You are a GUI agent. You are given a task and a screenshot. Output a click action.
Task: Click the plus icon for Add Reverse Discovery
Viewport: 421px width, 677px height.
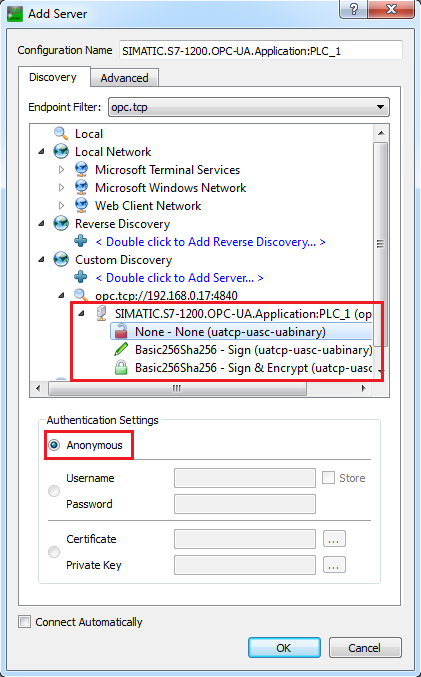(81, 241)
